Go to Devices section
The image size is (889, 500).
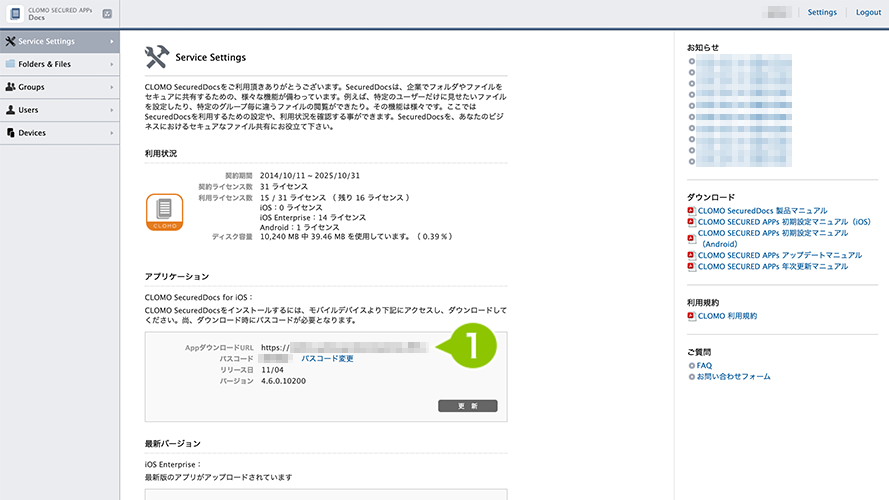(x=60, y=133)
